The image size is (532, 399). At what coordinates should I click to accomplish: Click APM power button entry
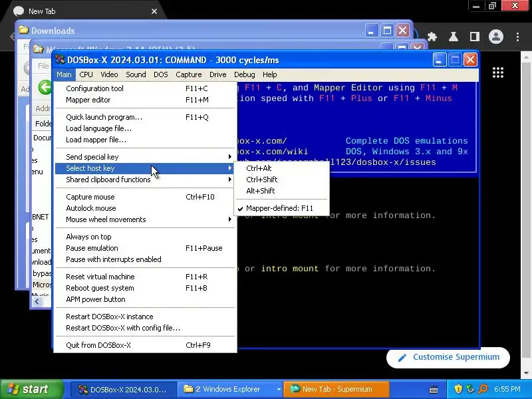[x=145, y=299]
